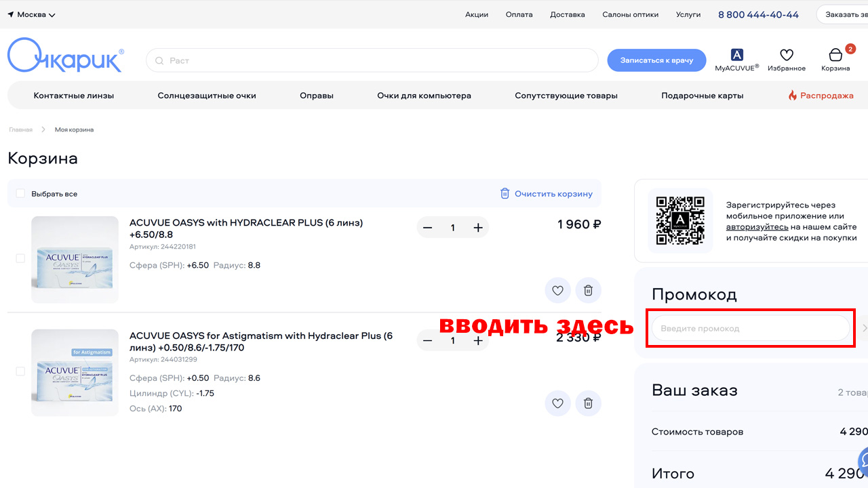Delete Astigmatism lenses item from cart
This screenshot has height=488, width=868.
(589, 403)
